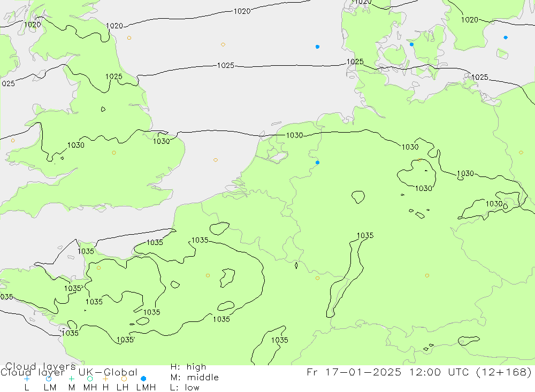Click the 'M: middle' legend text
The image size is (535, 392).
click(x=195, y=378)
